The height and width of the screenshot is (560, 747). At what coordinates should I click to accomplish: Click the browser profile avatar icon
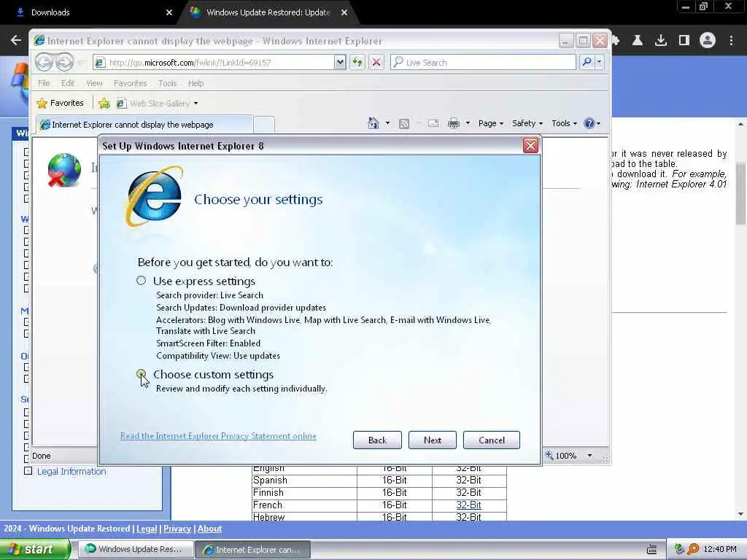tap(708, 41)
